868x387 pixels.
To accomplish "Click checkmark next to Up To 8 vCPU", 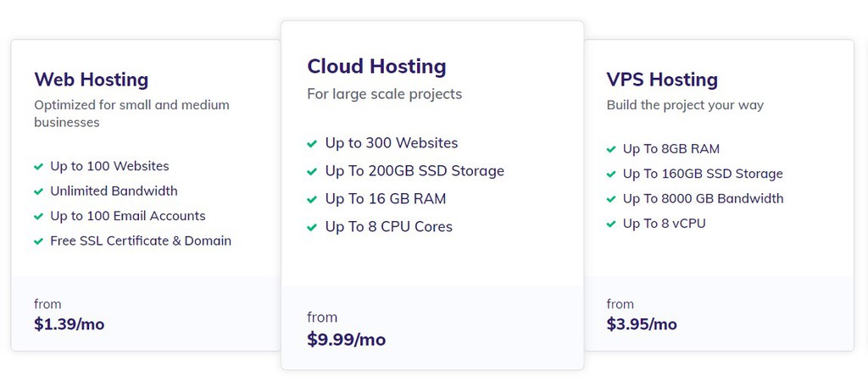I will pos(611,224).
